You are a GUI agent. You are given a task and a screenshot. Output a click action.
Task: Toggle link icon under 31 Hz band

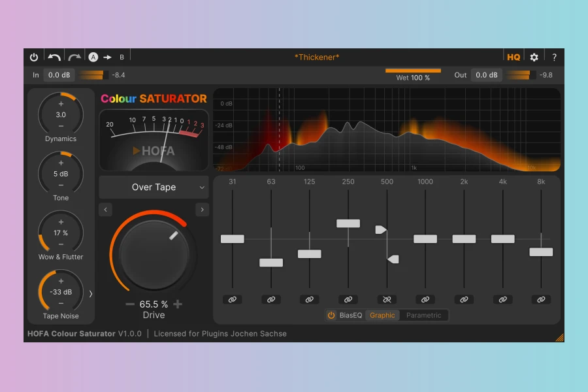[232, 299]
